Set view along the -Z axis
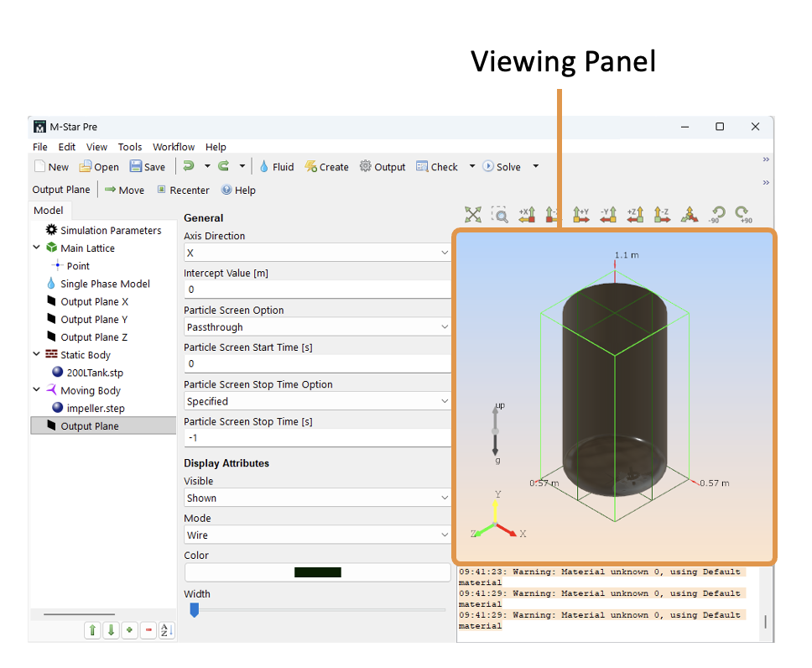Image resolution: width=812 pixels, height=668 pixels. (662, 215)
